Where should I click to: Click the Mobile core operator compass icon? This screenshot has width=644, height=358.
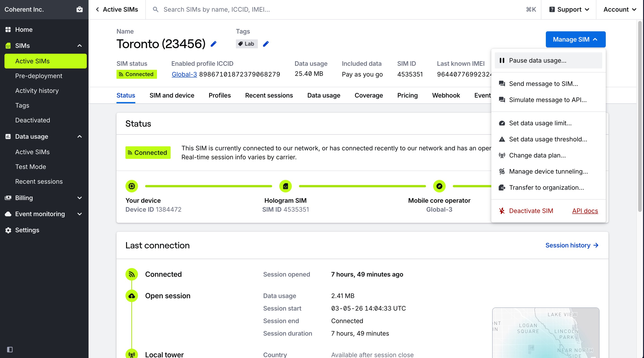pyautogui.click(x=439, y=186)
